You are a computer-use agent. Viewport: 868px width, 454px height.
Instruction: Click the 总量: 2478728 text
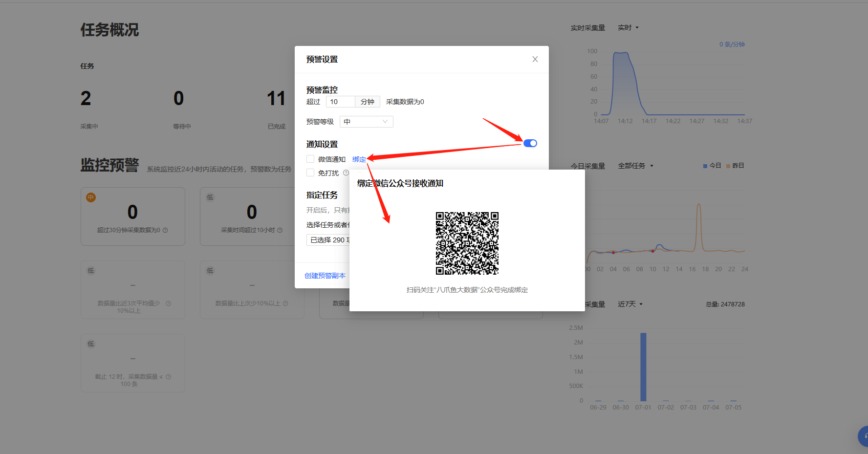[x=725, y=304]
